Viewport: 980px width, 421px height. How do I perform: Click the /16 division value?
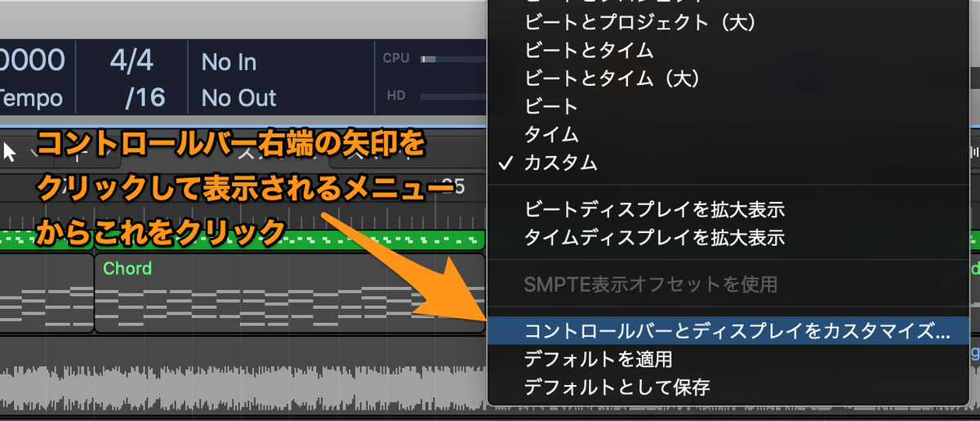(145, 98)
